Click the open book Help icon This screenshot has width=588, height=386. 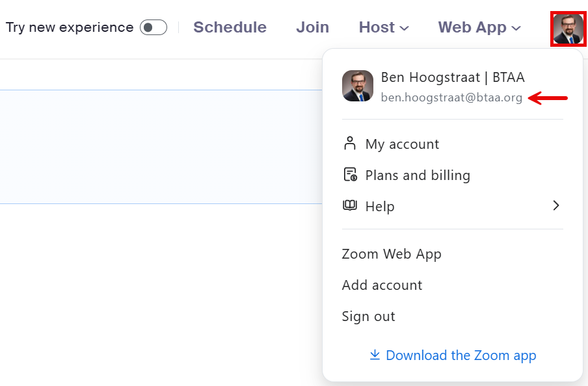350,205
